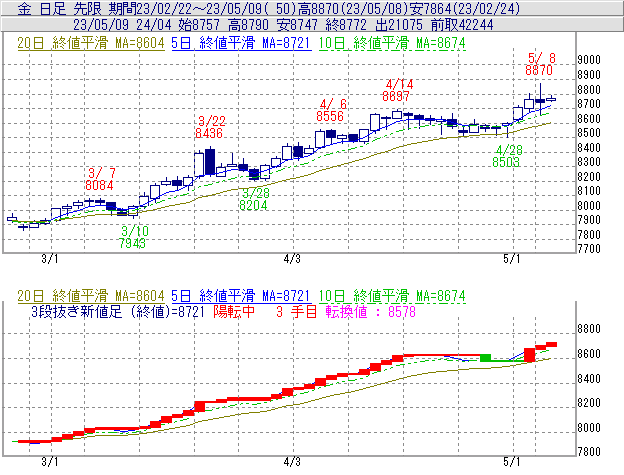Image resolution: width=624 pixels, height=475 pixels.
Task: Click the 20日 終値平滑 MA=8604 legend in upper chart
Action: (x=91, y=43)
